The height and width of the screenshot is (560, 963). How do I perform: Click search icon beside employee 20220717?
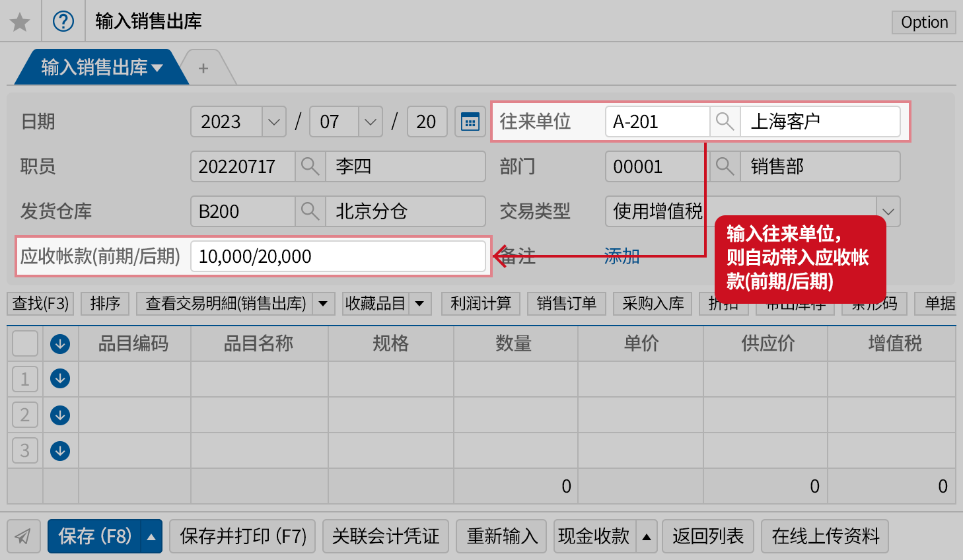click(x=310, y=166)
